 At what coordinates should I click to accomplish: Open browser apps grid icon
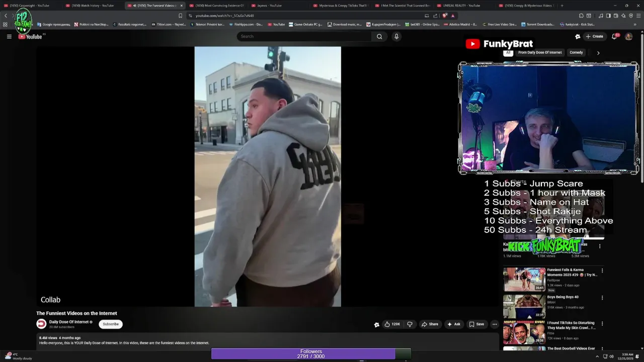pyautogui.click(x=5, y=24)
